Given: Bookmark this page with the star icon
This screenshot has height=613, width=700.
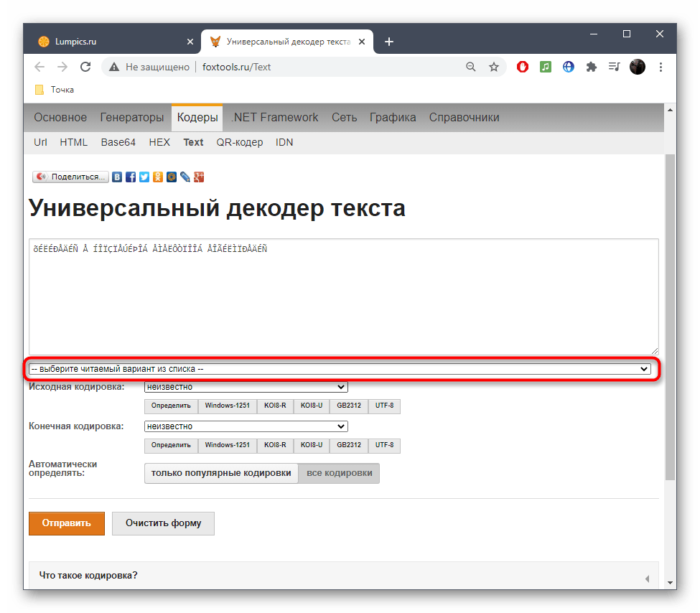Looking at the screenshot, I should click(x=494, y=67).
